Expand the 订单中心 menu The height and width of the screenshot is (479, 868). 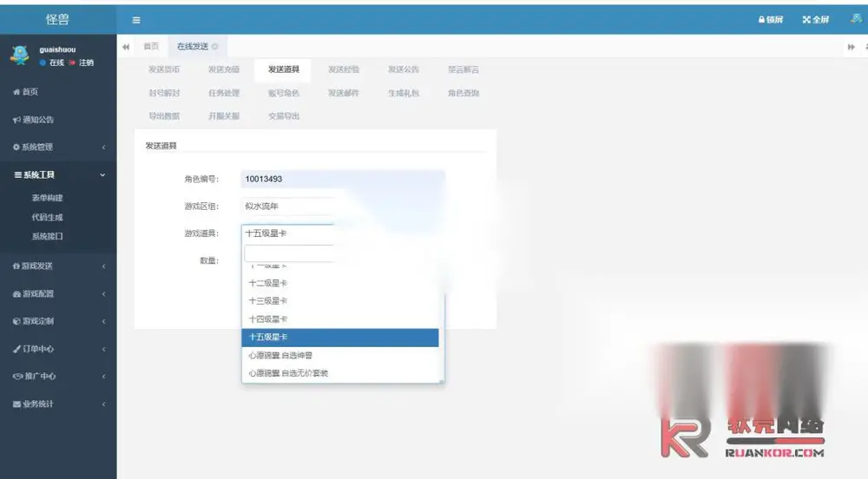(x=58, y=349)
